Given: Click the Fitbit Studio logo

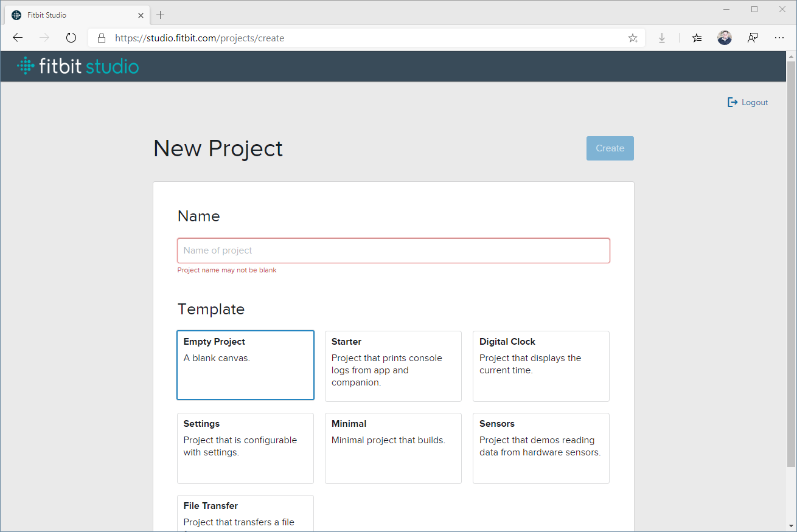Looking at the screenshot, I should click(78, 66).
